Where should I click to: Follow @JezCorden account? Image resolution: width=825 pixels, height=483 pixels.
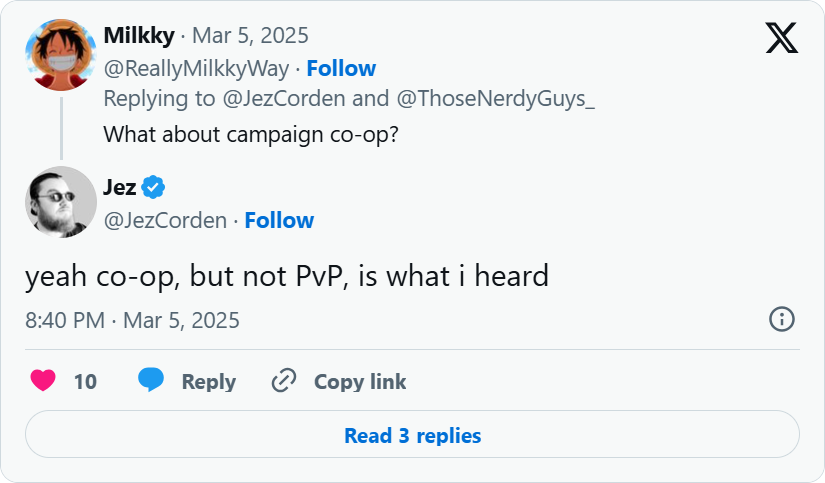coord(279,220)
